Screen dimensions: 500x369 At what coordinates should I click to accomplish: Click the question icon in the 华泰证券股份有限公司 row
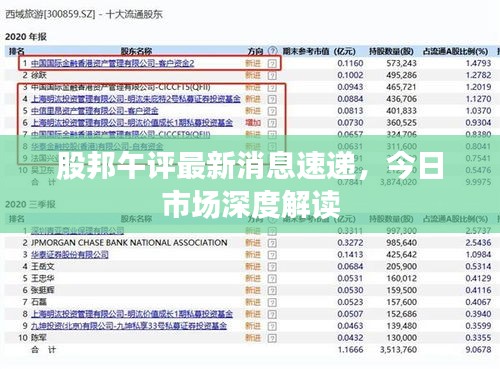[x=272, y=255]
